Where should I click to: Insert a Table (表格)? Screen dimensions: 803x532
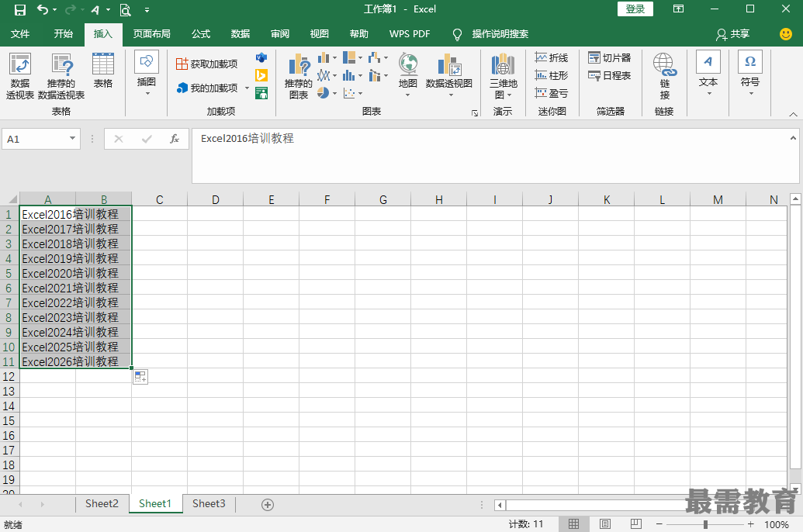(x=103, y=71)
